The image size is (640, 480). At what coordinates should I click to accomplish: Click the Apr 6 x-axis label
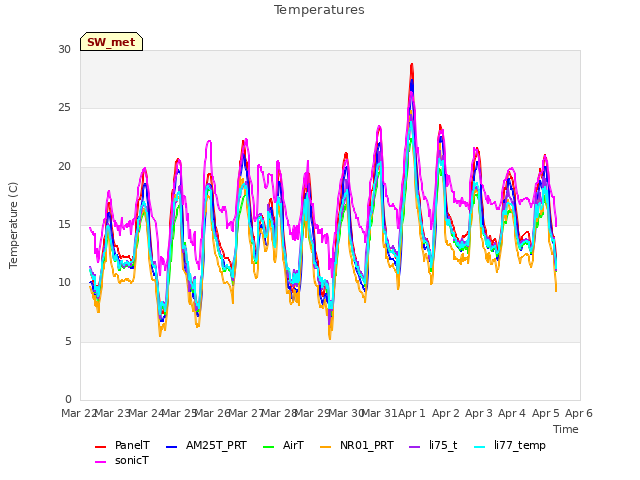click(579, 413)
